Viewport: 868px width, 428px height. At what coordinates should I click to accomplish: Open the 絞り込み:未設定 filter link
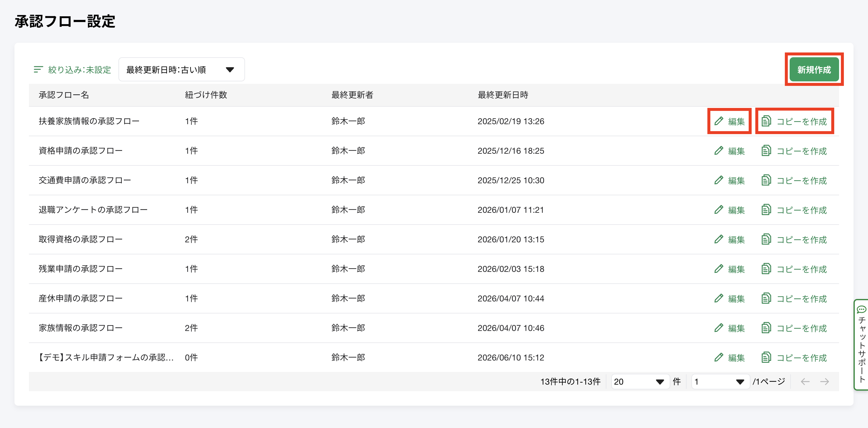pyautogui.click(x=72, y=69)
